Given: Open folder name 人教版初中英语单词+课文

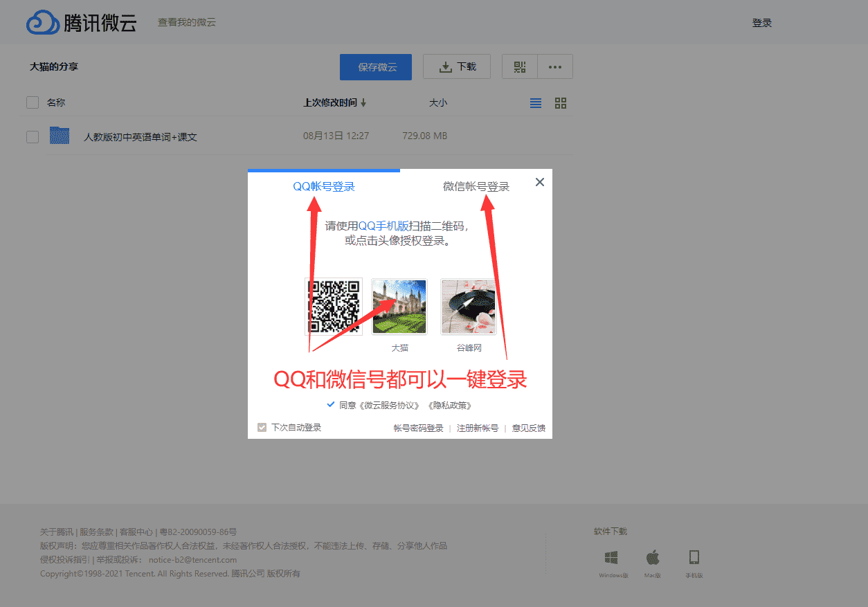Looking at the screenshot, I should click(x=141, y=137).
